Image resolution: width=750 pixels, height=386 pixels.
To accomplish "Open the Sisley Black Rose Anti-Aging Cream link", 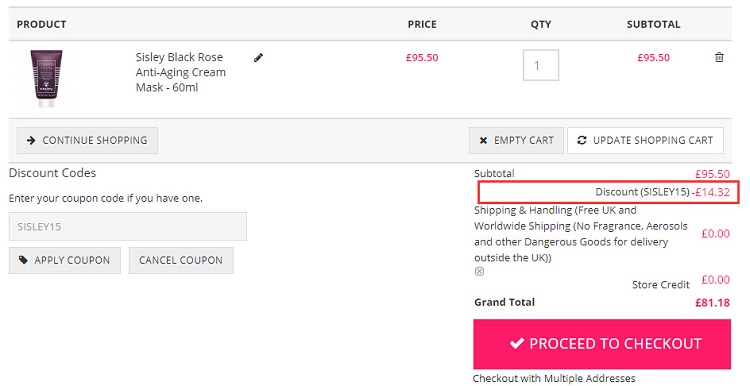I will (x=180, y=72).
